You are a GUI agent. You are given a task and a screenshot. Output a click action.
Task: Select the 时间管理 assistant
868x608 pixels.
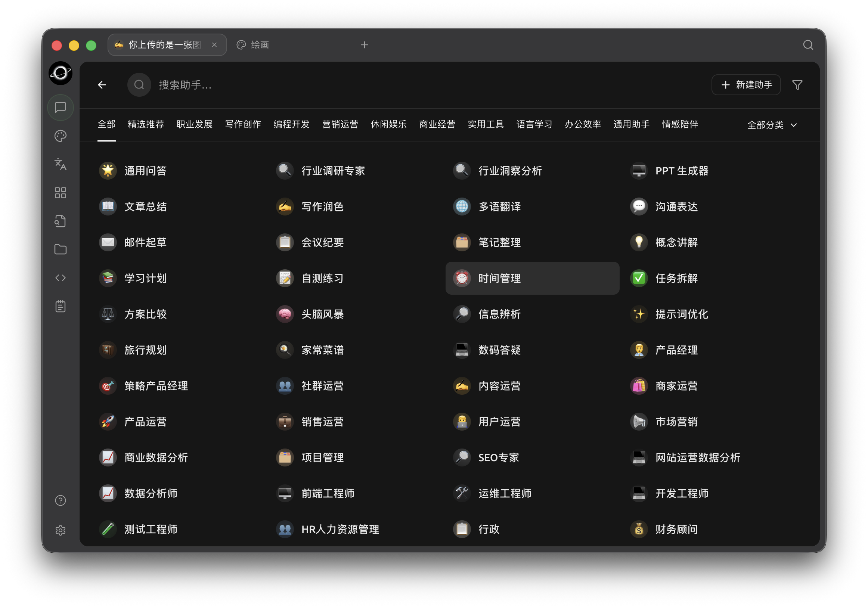(x=532, y=278)
